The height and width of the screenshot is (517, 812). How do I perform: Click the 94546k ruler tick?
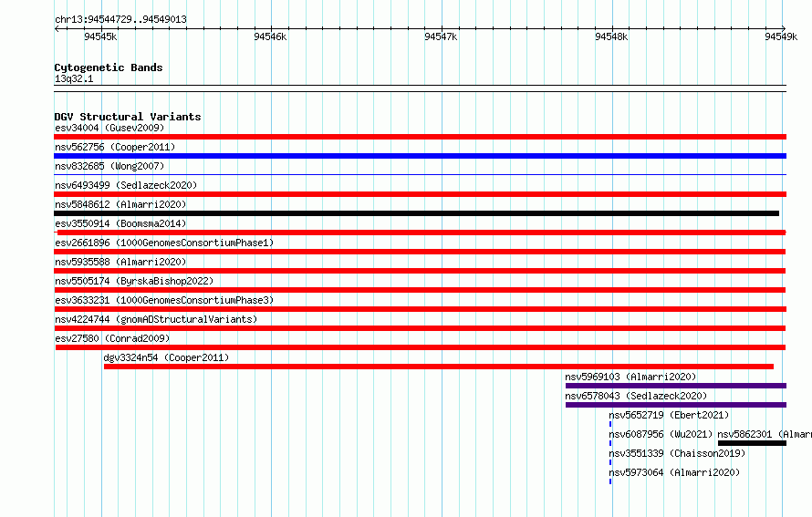click(x=270, y=36)
